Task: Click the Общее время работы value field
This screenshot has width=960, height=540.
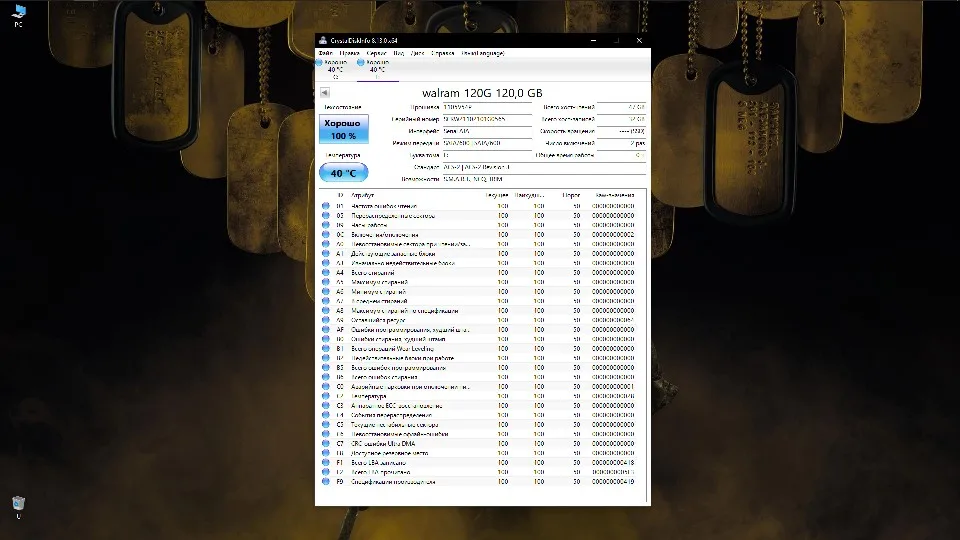Action: [621, 156]
